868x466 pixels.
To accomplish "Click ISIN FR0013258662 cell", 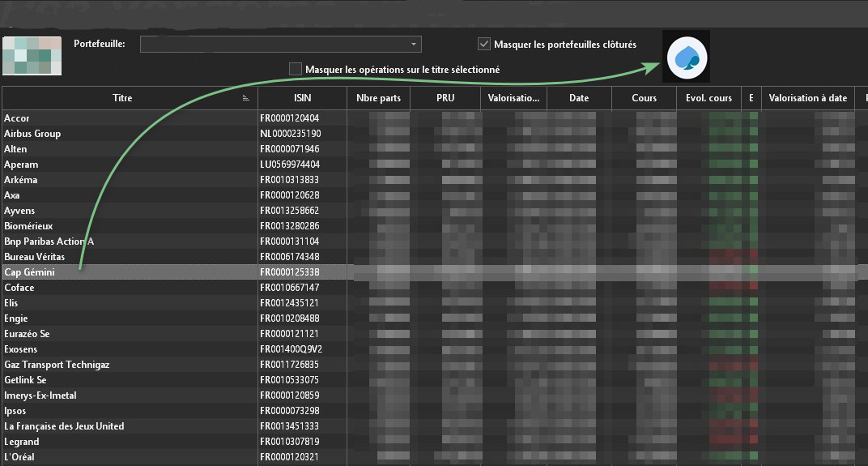I will (x=302, y=211).
